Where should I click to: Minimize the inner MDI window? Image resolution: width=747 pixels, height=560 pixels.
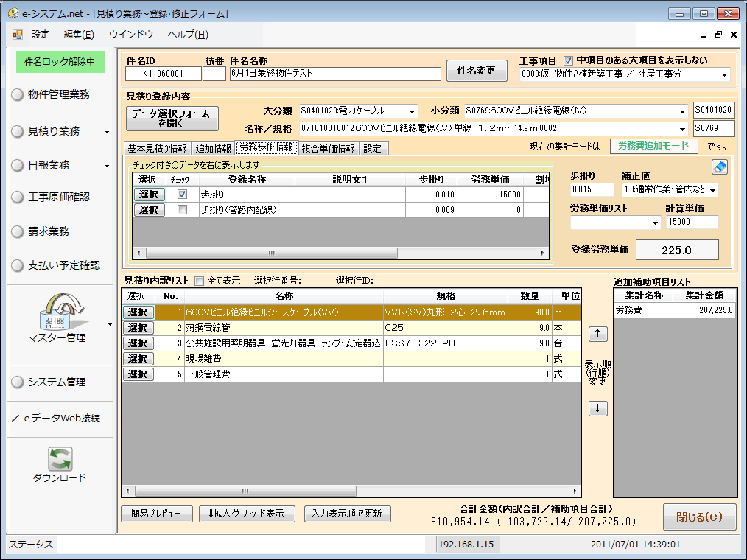point(704,35)
